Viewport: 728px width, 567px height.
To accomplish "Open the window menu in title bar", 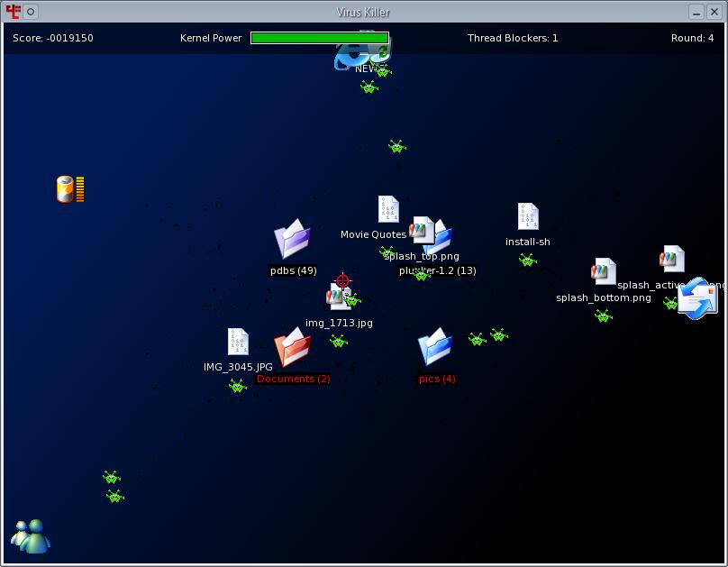I will [x=13, y=12].
